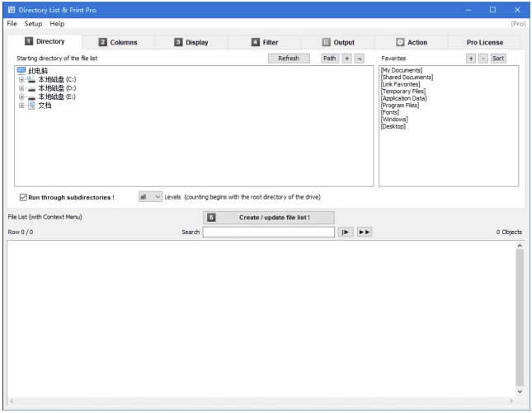Open the subdirectory Levels dropdown
Viewport: 532px width, 413px height.
pos(150,197)
